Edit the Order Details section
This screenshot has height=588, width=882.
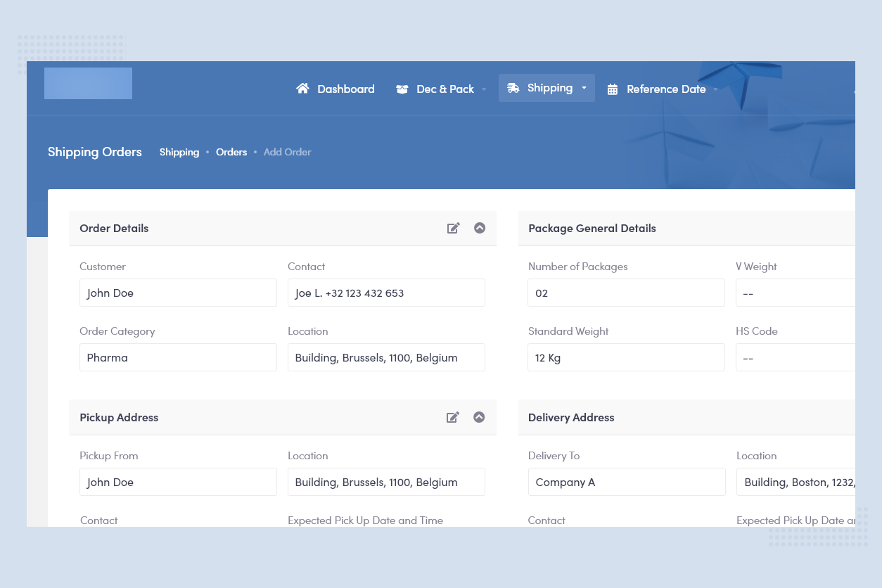454,228
